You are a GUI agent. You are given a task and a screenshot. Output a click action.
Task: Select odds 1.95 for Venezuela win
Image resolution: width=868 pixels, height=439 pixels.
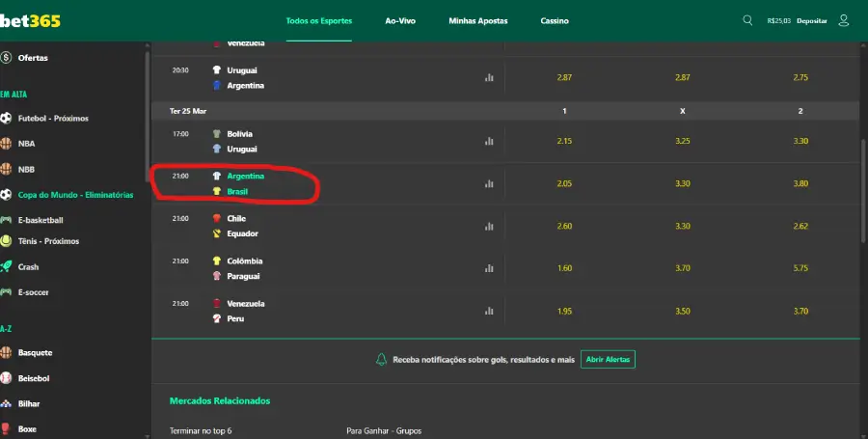(x=564, y=311)
